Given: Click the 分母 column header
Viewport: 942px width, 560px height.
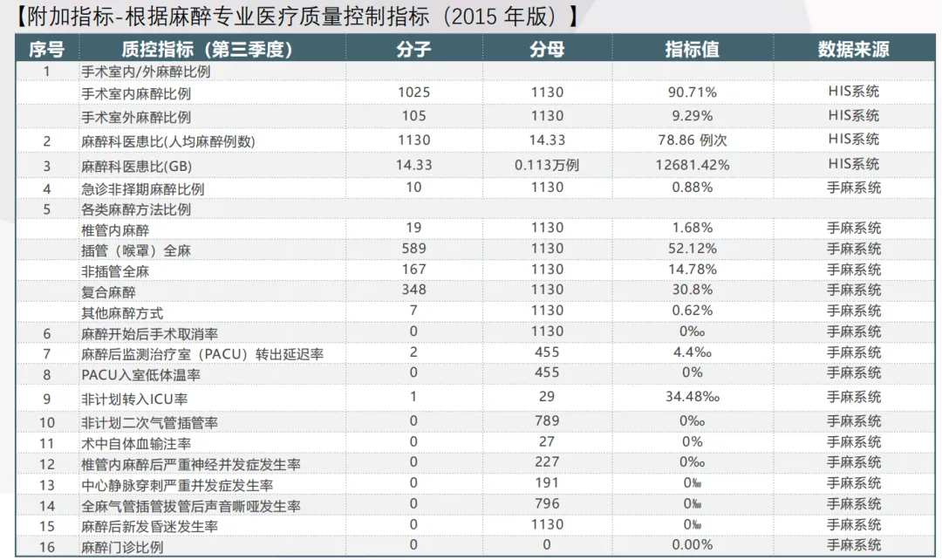Looking at the screenshot, I should click(547, 49).
